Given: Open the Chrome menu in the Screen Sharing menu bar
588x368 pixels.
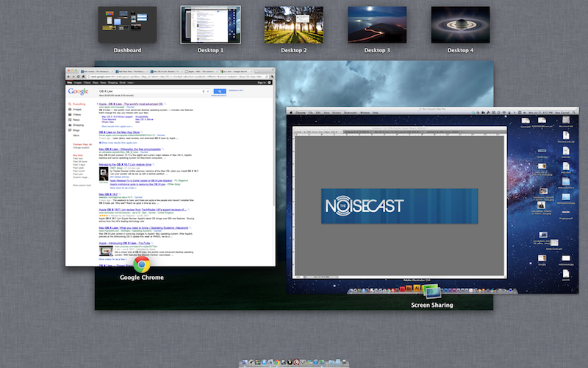Looking at the screenshot, I should point(301,113).
